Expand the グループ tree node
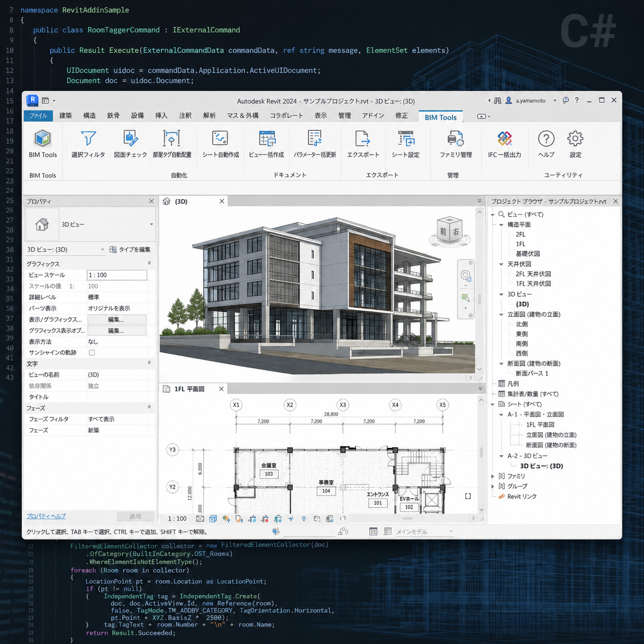 click(x=493, y=486)
